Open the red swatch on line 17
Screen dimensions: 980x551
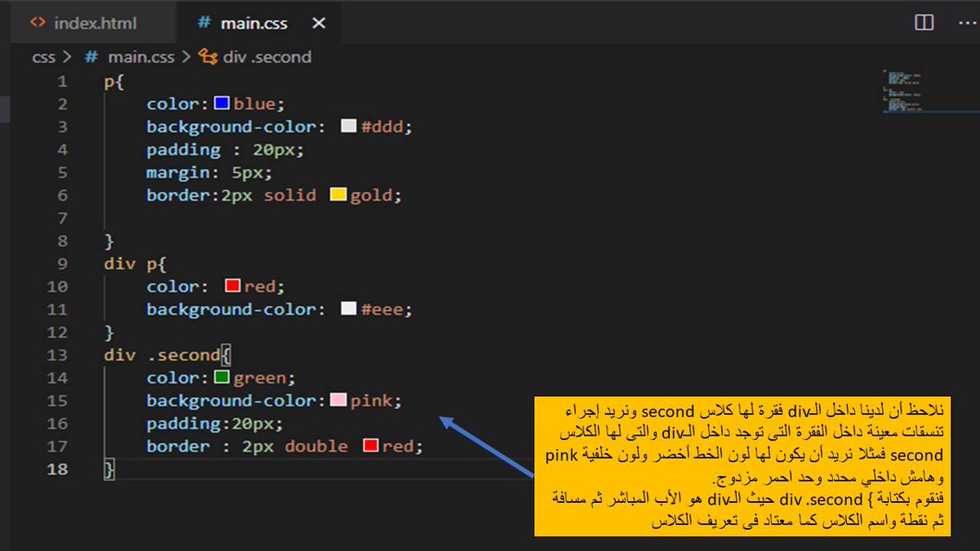pos(371,447)
